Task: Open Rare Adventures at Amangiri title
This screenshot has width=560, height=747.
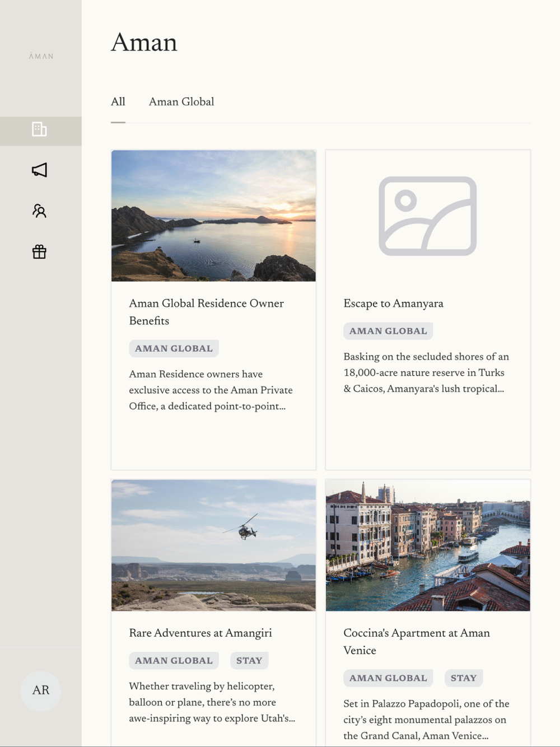Action: pos(200,633)
